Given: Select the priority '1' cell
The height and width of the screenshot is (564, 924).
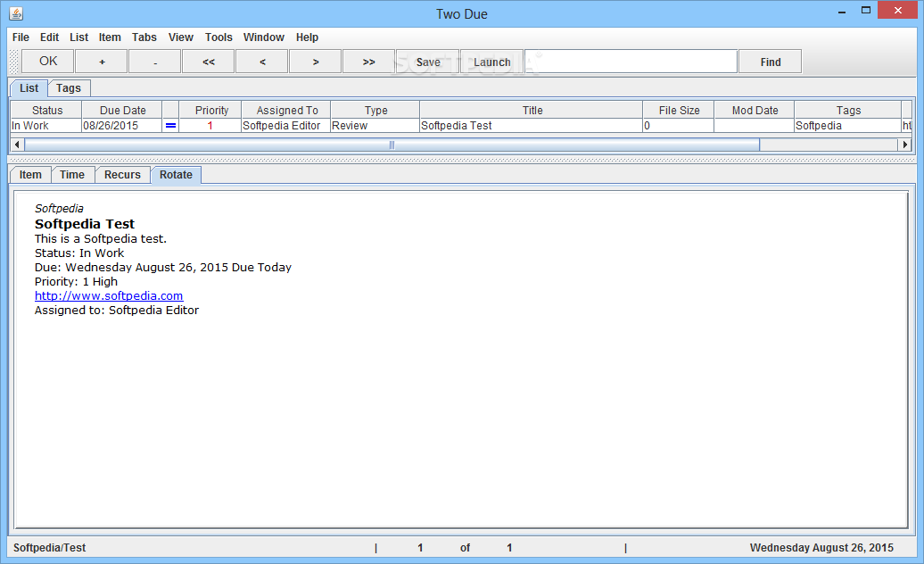Looking at the screenshot, I should [210, 126].
